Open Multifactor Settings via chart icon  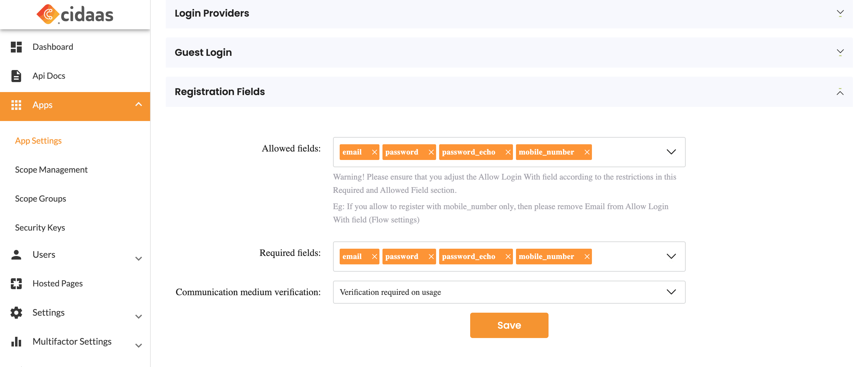coord(16,342)
